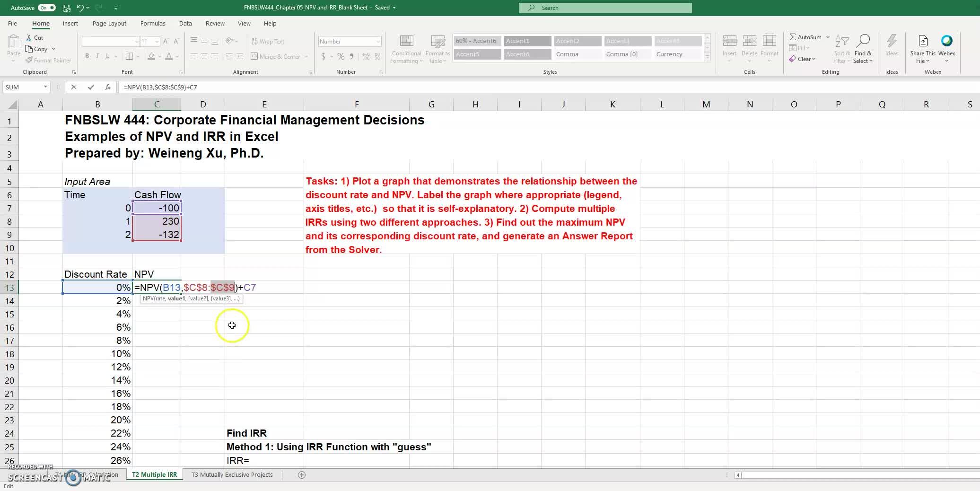Click the Cut scissors icon
Screen dimensions: 980x491
click(29, 37)
